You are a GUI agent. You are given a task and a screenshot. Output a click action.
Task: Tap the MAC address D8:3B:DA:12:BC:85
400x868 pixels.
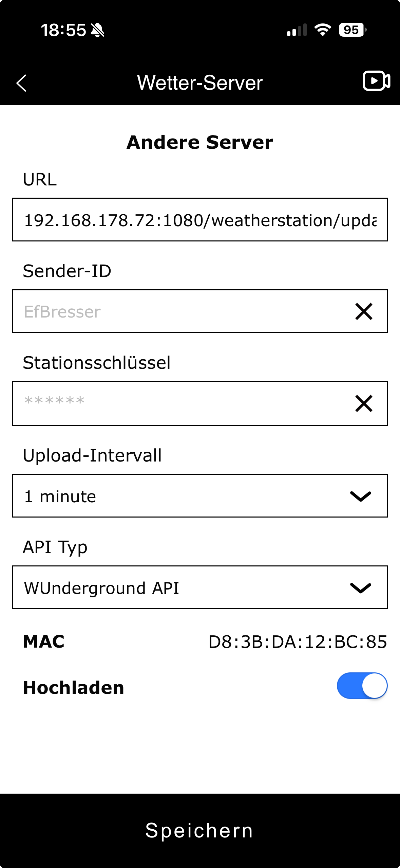(298, 642)
